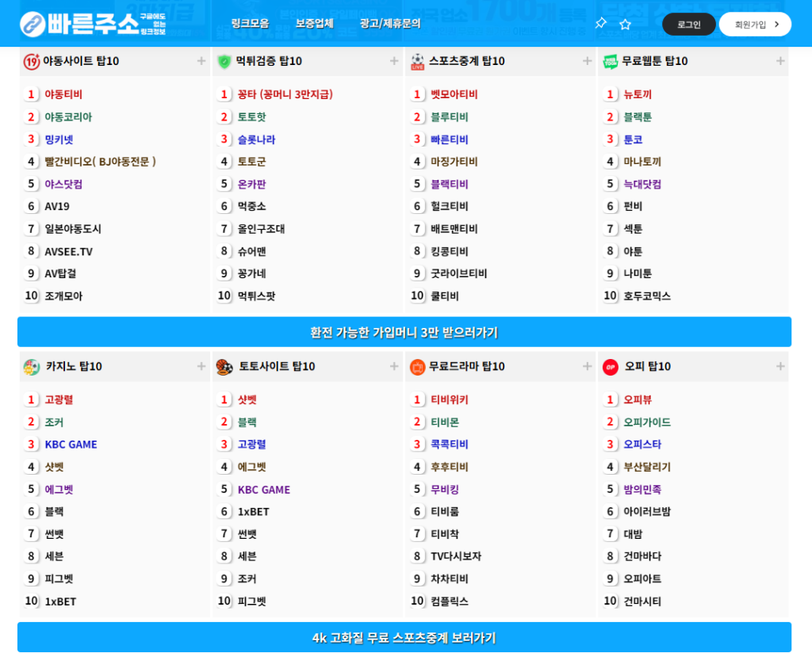812x653 pixels.
Task: Click the 카지노 탑10 section icon
Action: [x=32, y=367]
